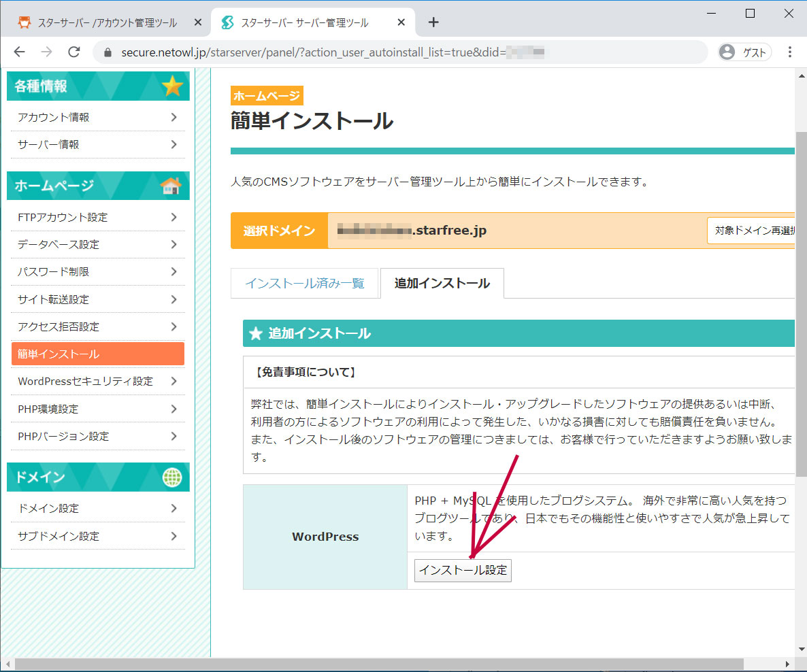Viewport: 807px width, 672px height.
Task: Click chevron next to PHP環境設定
Action: (x=174, y=409)
